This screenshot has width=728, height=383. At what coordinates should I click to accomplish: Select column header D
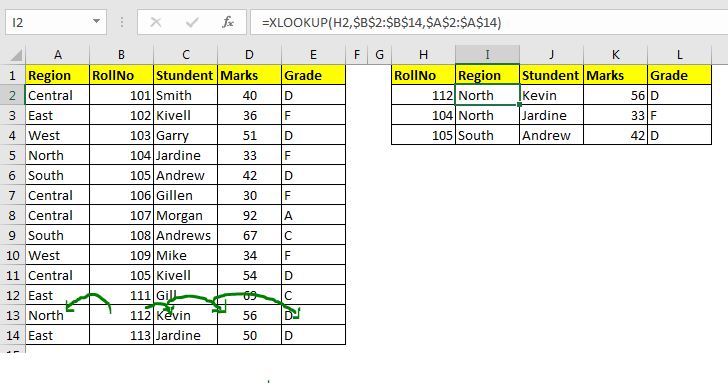249,55
